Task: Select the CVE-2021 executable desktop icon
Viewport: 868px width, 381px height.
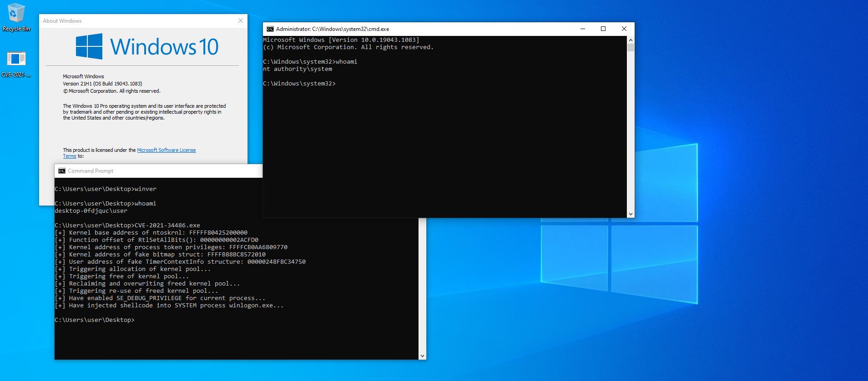Action: click(x=16, y=64)
